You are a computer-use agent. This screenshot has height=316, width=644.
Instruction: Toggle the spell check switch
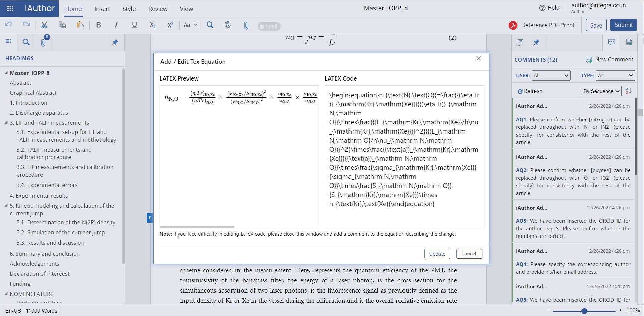pyautogui.click(x=269, y=26)
